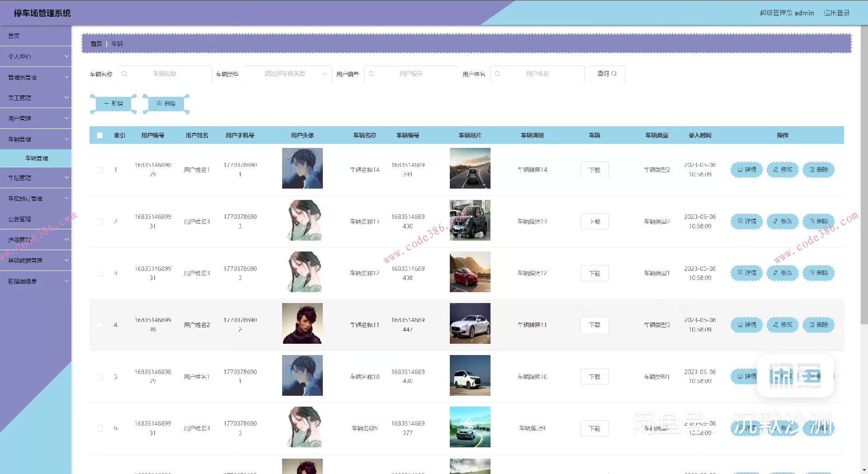This screenshot has width=868, height=474.
Task: Download the plate file for 车辆牌照10
Action: (x=594, y=377)
